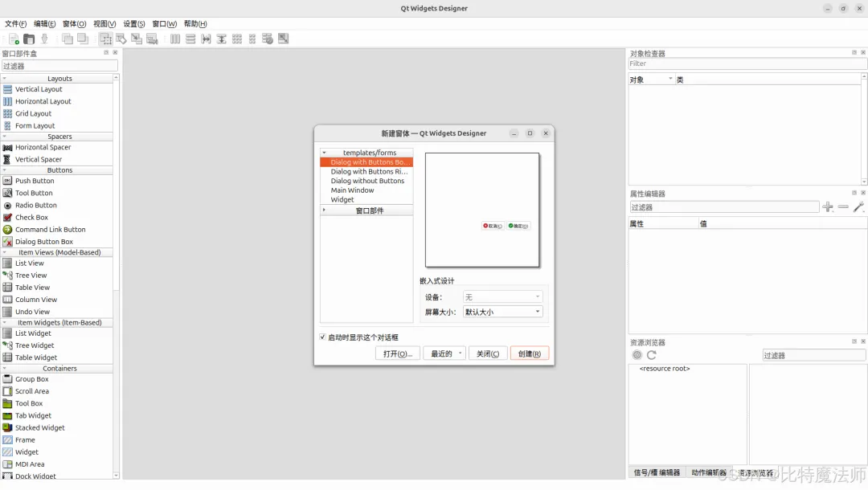Activate Edit Buddies mode icon
Viewport: 868px width, 490px height.
point(137,39)
